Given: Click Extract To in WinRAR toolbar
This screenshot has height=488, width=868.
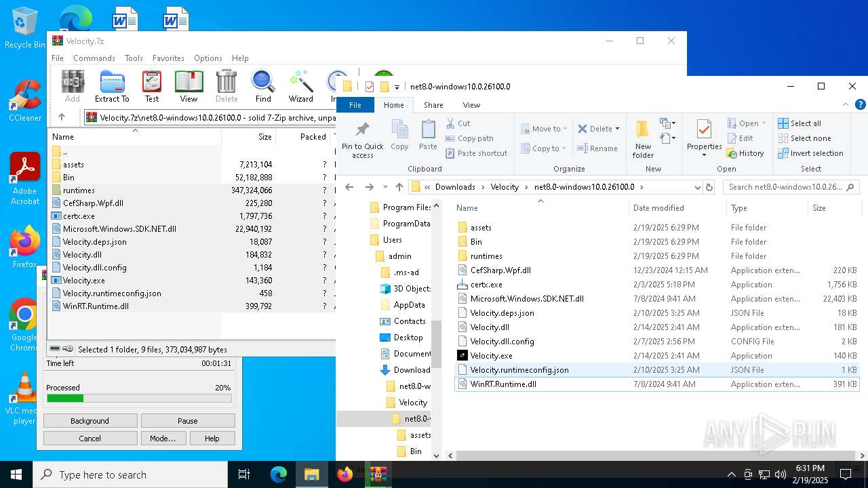Looking at the screenshot, I should pyautogui.click(x=112, y=86).
